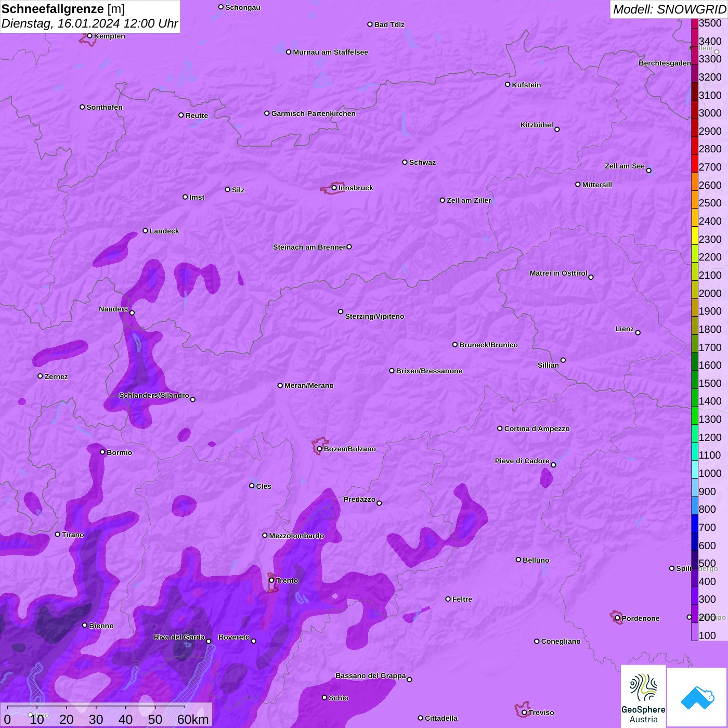The image size is (728, 728).
Task: Pick the 100 light purple legend swatch
Action: pos(694,631)
